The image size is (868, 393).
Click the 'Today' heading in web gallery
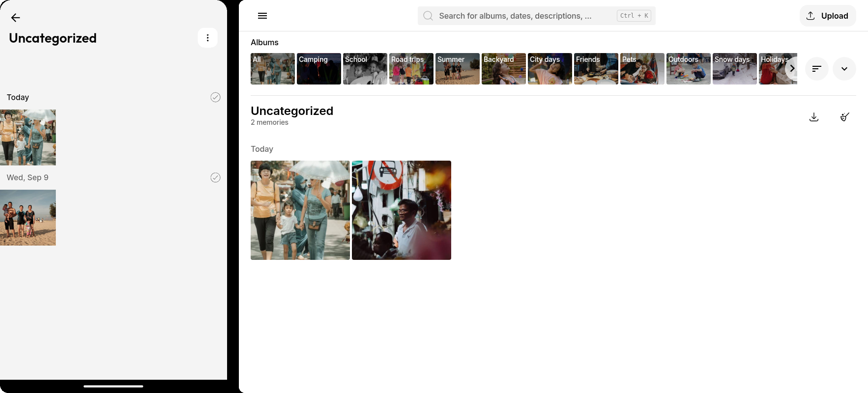pos(262,149)
